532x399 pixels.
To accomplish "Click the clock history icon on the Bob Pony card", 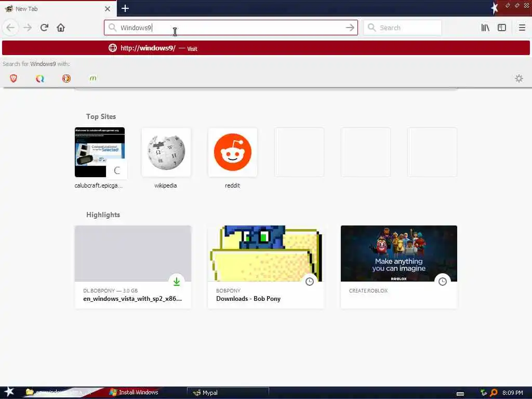I will click(x=310, y=281).
